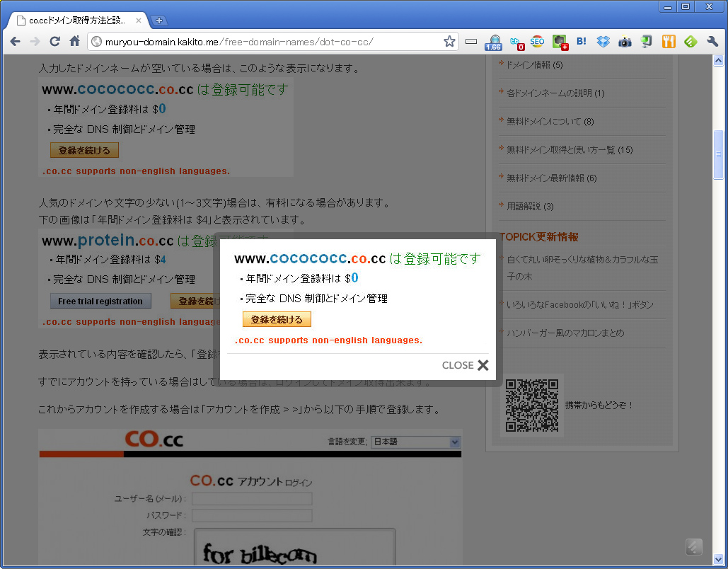Bookmark this page with the star icon
Screen dimensions: 728x569
pos(449,42)
